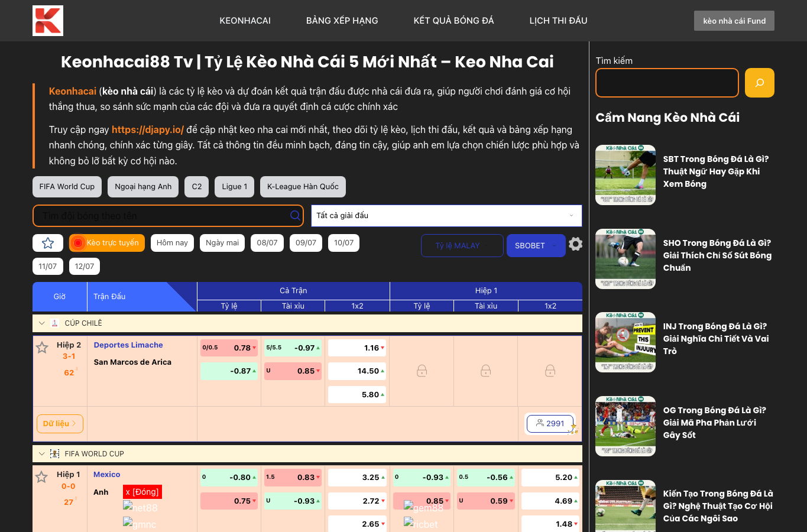Open the Tất cả giải đấu dropdown
Image resolution: width=807 pixels, height=532 pixels.
pyautogui.click(x=446, y=216)
